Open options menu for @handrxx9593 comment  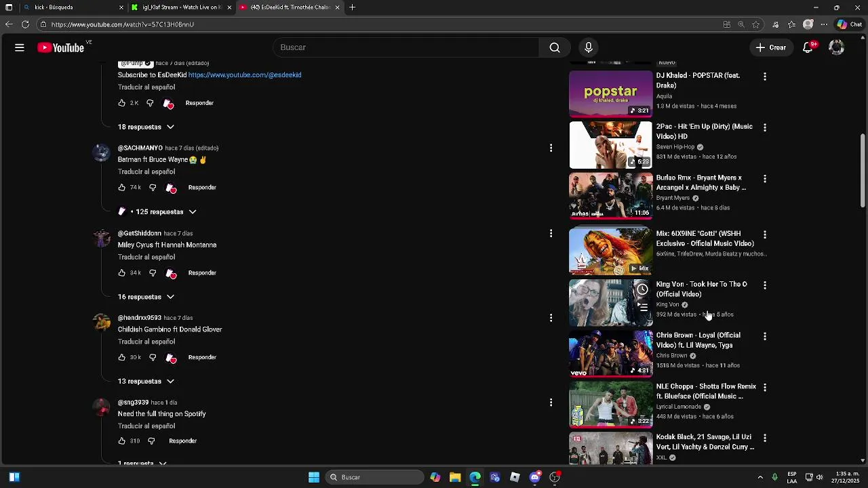[x=551, y=318]
